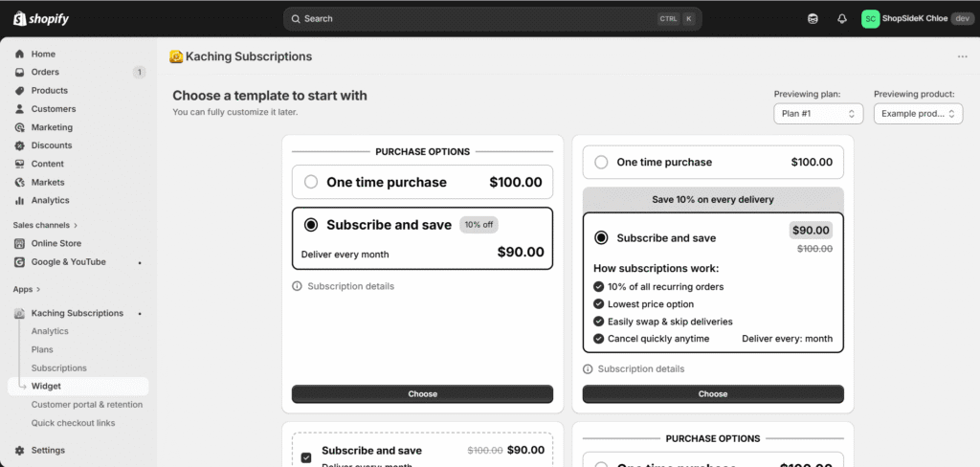Select Subscribe and save radio priced $90.00 strikethrough $100.00
980x467 pixels.
(x=601, y=237)
